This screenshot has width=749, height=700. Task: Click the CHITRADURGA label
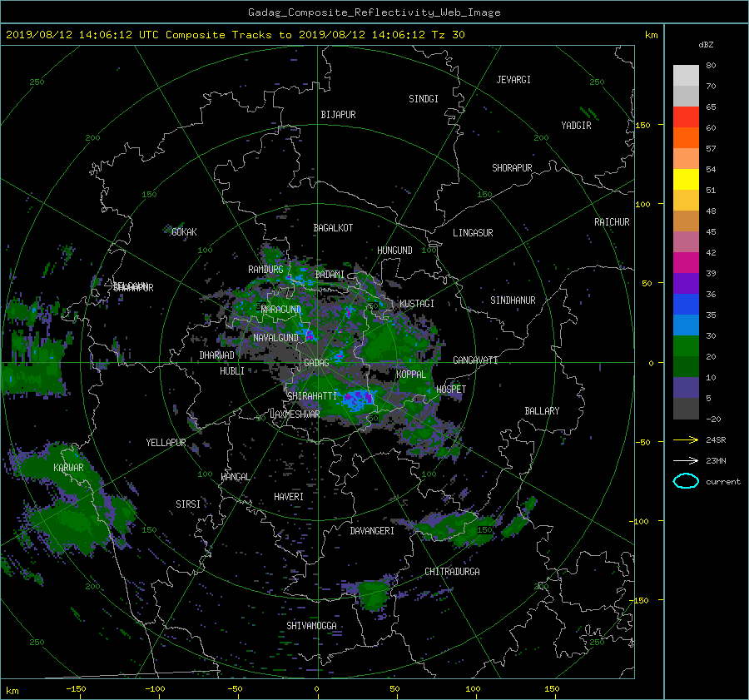pos(452,572)
